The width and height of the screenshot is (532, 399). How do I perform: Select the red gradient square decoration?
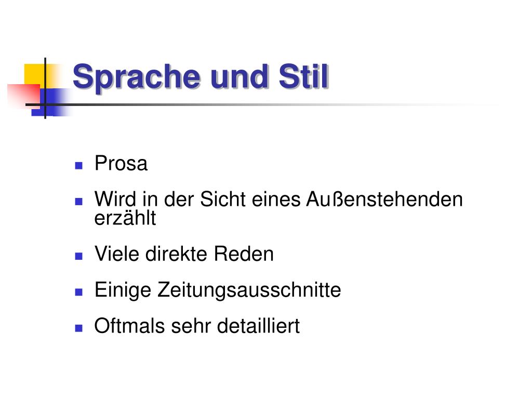[23, 96]
